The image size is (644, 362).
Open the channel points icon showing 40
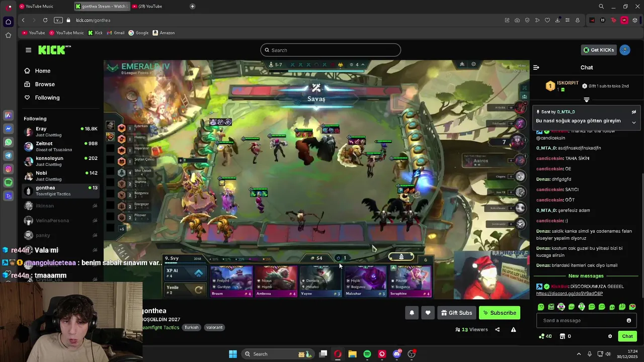tap(545, 336)
